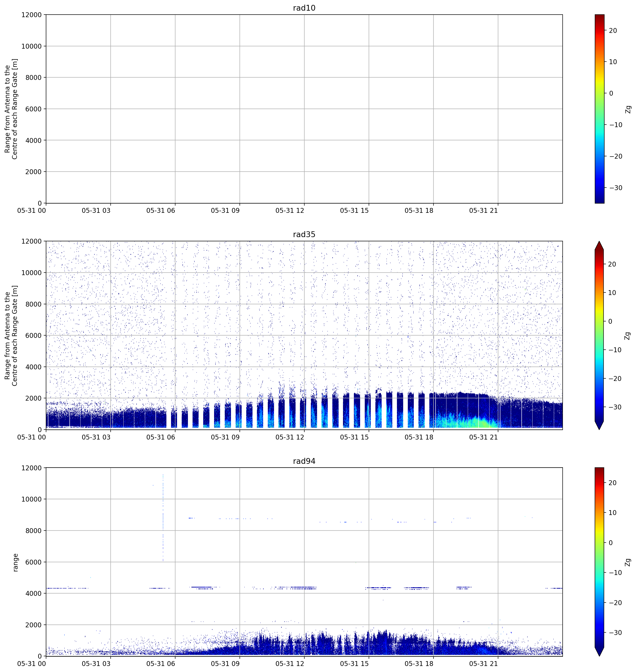Click the '05-31 12' tick under rad94

290,663
